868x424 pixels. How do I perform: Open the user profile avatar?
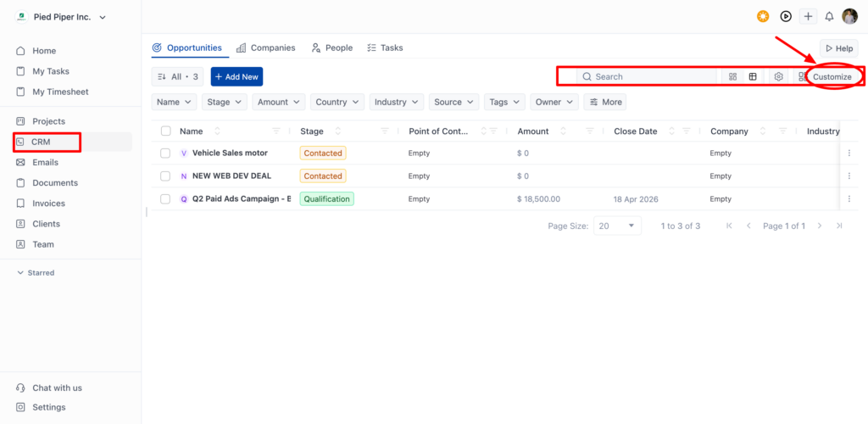coord(849,17)
